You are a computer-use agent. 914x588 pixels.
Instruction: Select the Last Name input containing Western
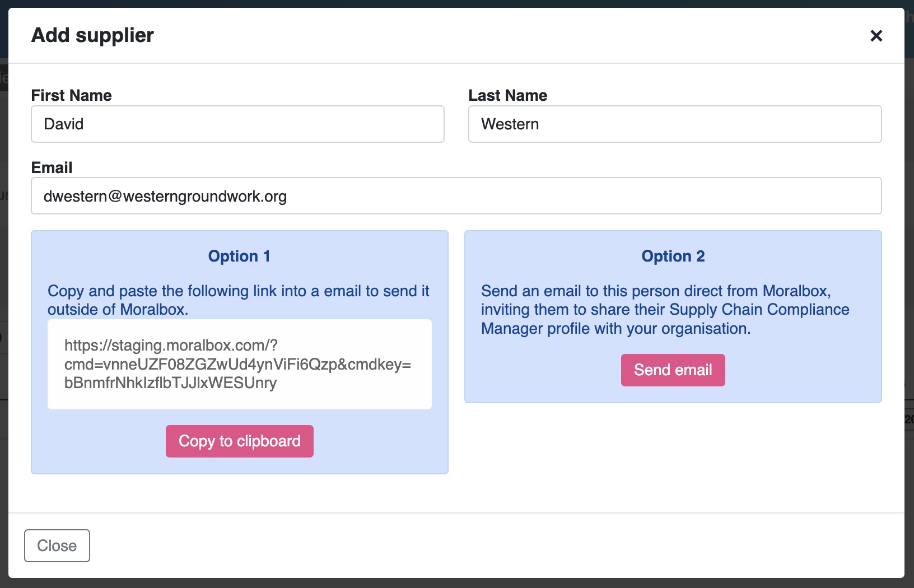click(674, 124)
